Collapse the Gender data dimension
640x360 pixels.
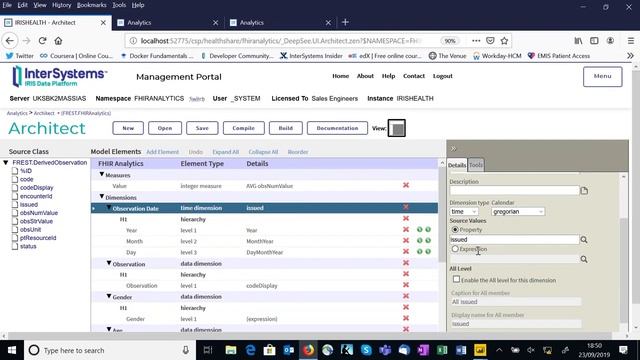(109, 296)
